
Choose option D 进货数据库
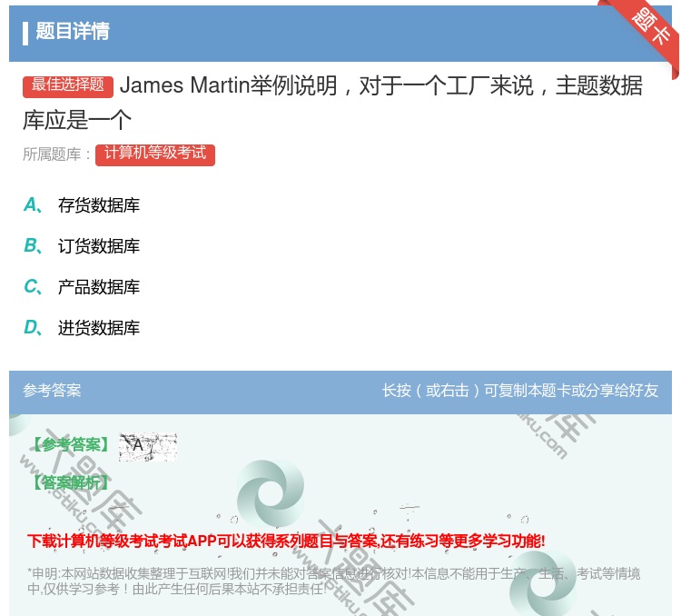82,328
